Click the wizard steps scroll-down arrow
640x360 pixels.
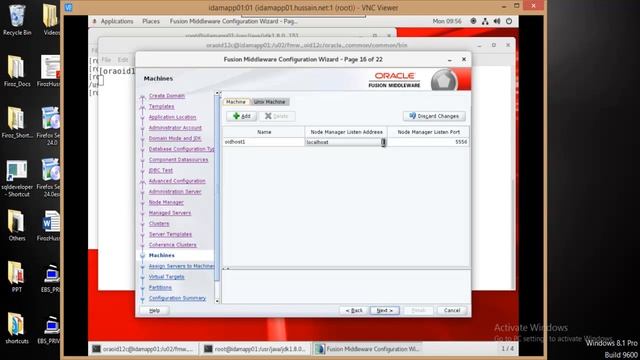point(217,301)
